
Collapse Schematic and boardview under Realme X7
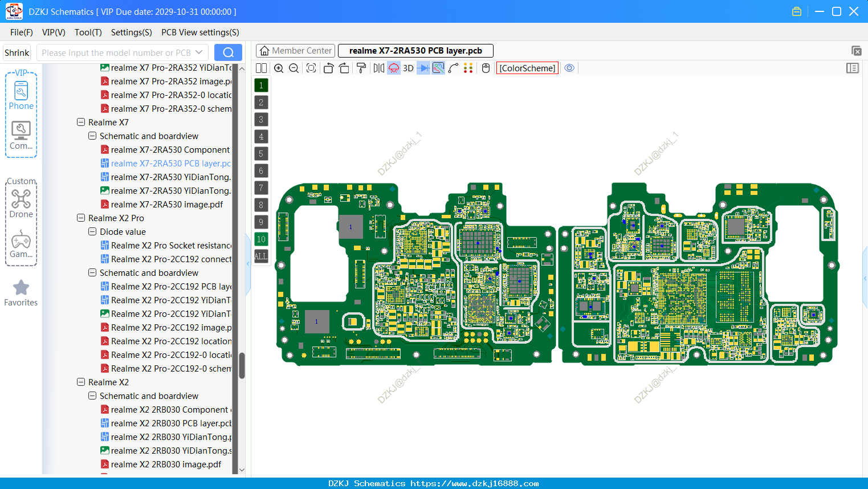pos(92,136)
